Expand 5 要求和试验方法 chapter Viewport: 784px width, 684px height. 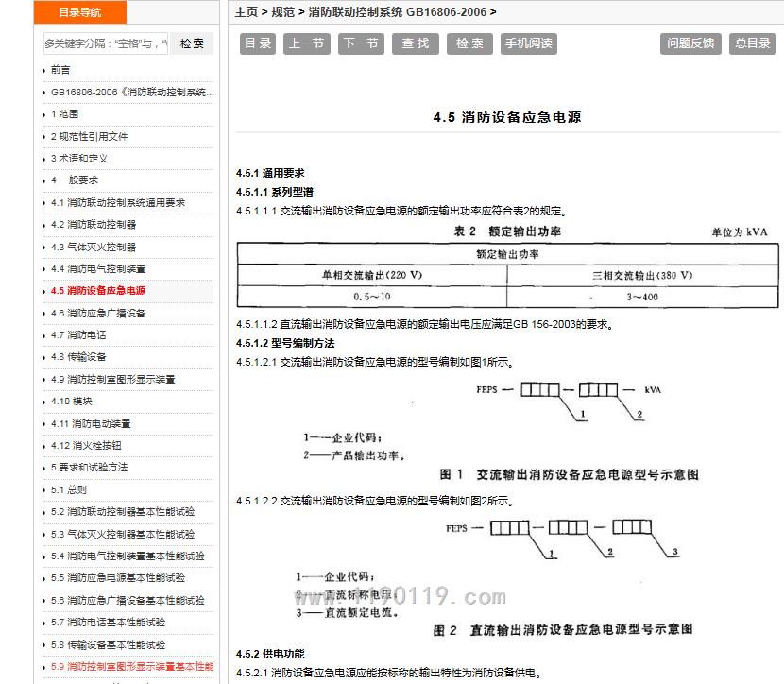coord(89,468)
